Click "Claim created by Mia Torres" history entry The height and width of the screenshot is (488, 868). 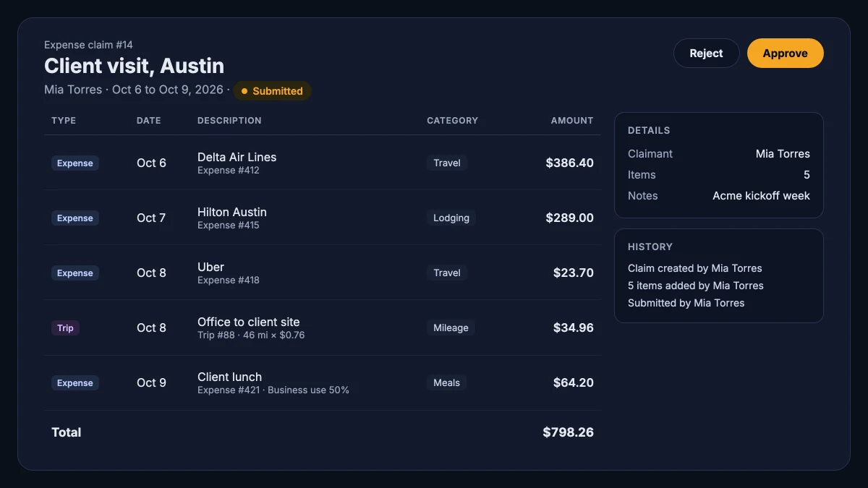695,268
